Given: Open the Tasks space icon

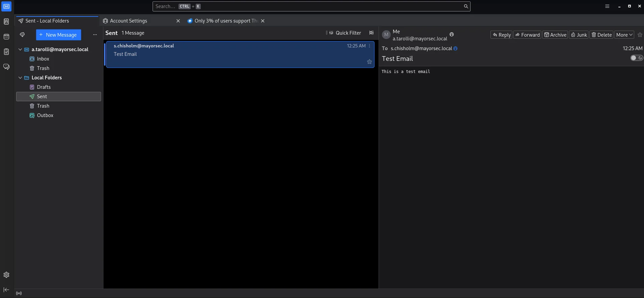Looking at the screenshot, I should tap(6, 52).
